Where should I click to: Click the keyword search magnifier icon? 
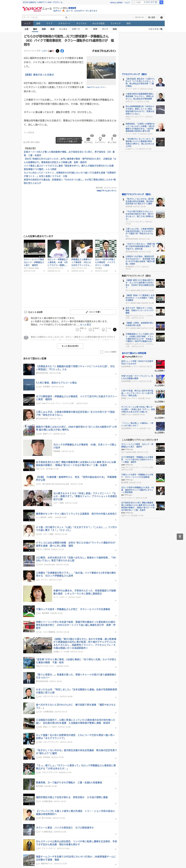click(x=66, y=17)
